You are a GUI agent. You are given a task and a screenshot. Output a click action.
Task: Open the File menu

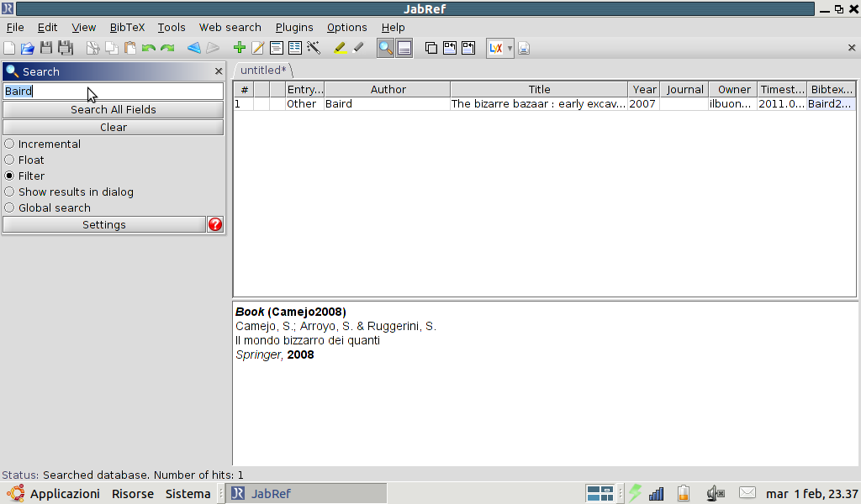(15, 28)
